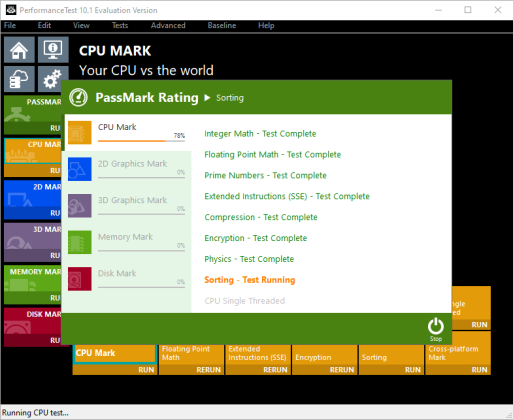This screenshot has width=513, height=420.
Task: Click the PerformanceTest app icon in title bar
Action: (11, 10)
